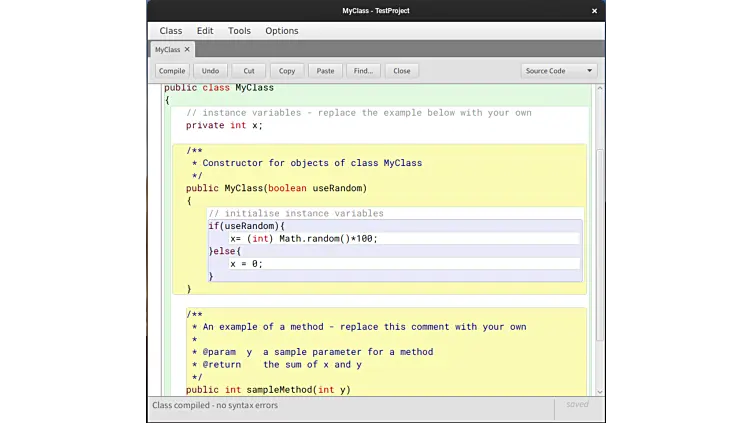This screenshot has height=423, width=752.
Task: Click the 'saved' status indicator
Action: 577,405
